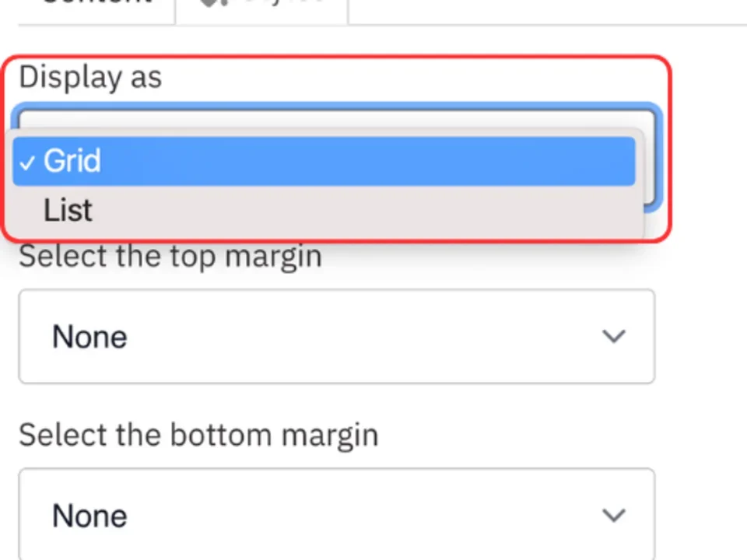
Task: Switch to the Styles tab
Action: [x=261, y=4]
